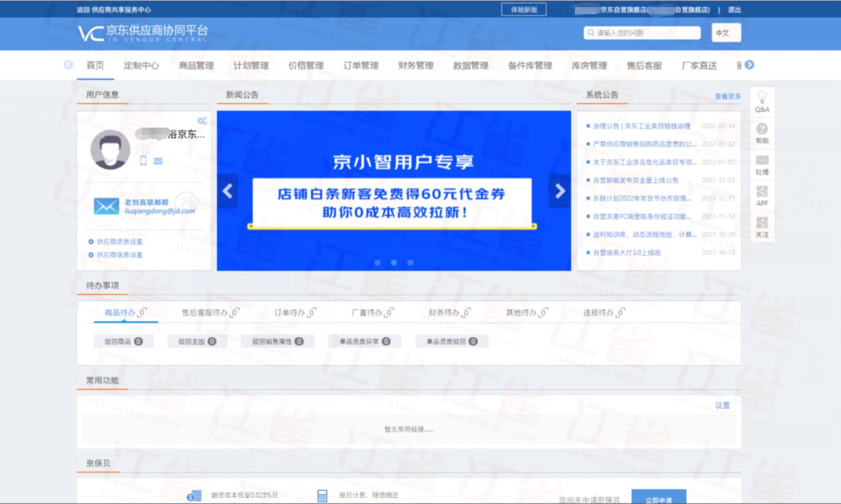Click the Q&A lightbulb icon

coord(762,97)
